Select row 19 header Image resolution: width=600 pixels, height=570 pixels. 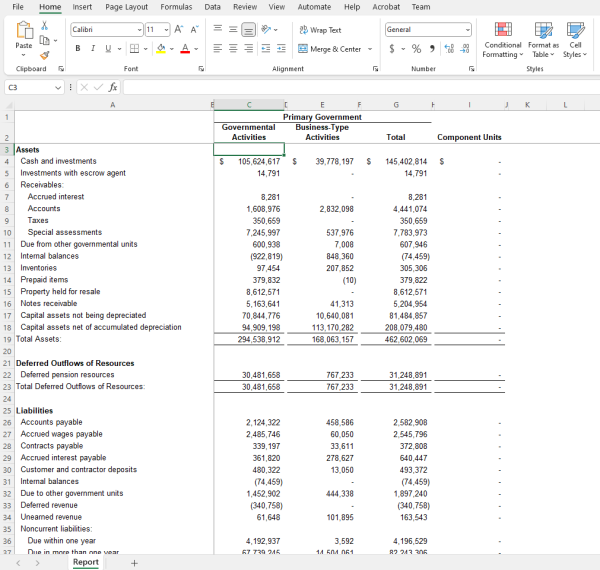coord(7,339)
